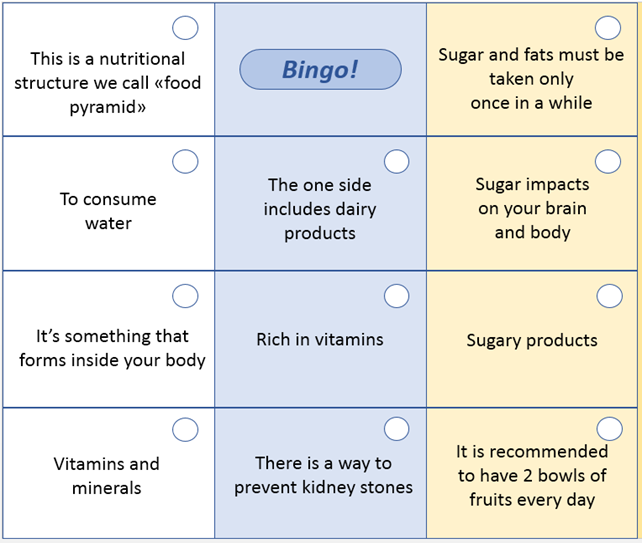
Task: Click 'Sugar and fats must be taken' text
Action: pyautogui.click(x=531, y=79)
